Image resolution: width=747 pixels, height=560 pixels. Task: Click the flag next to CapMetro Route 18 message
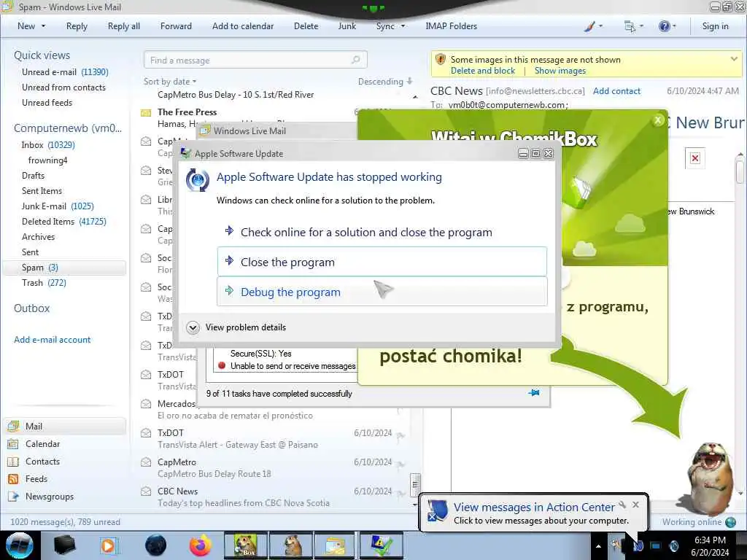pos(400,464)
